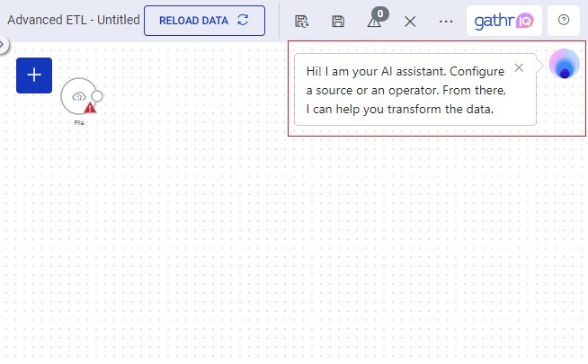Click the blue plus add-component button
Image resolution: width=588 pixels, height=364 pixels.
coord(34,75)
